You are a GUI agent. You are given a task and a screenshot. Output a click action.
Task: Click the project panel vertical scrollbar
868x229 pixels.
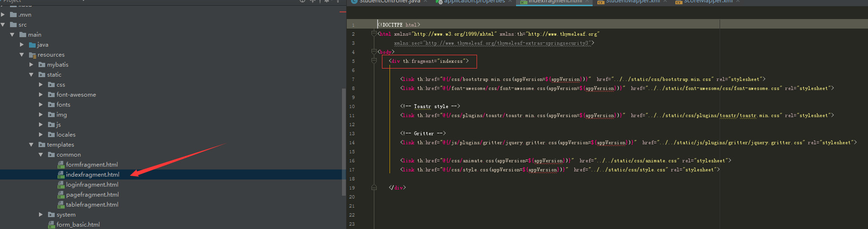coord(344,142)
